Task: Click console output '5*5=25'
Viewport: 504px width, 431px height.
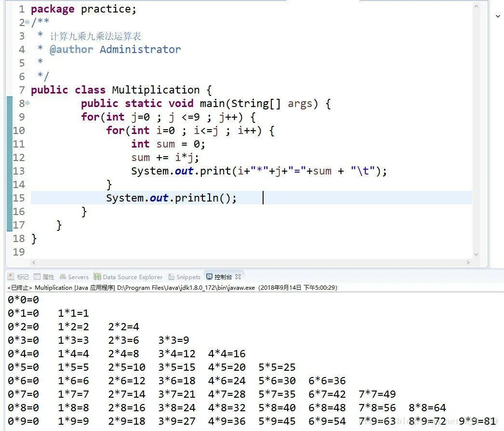Action: tap(277, 367)
